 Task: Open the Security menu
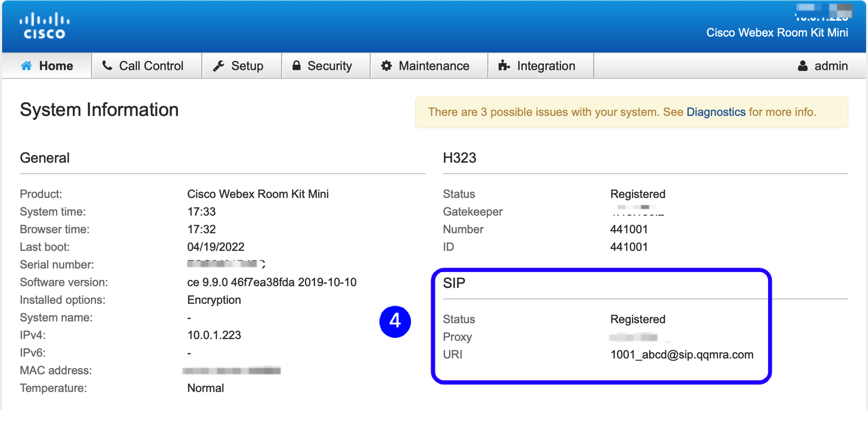(x=326, y=66)
